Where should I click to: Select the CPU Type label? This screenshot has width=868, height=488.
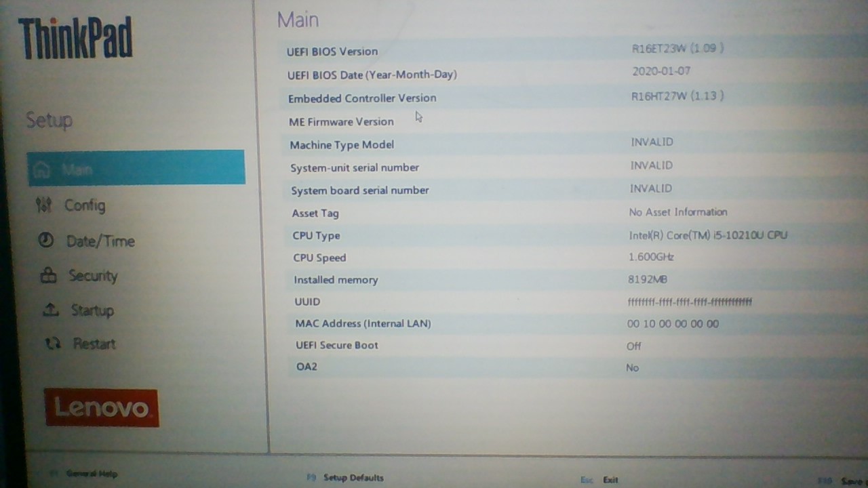click(x=317, y=236)
